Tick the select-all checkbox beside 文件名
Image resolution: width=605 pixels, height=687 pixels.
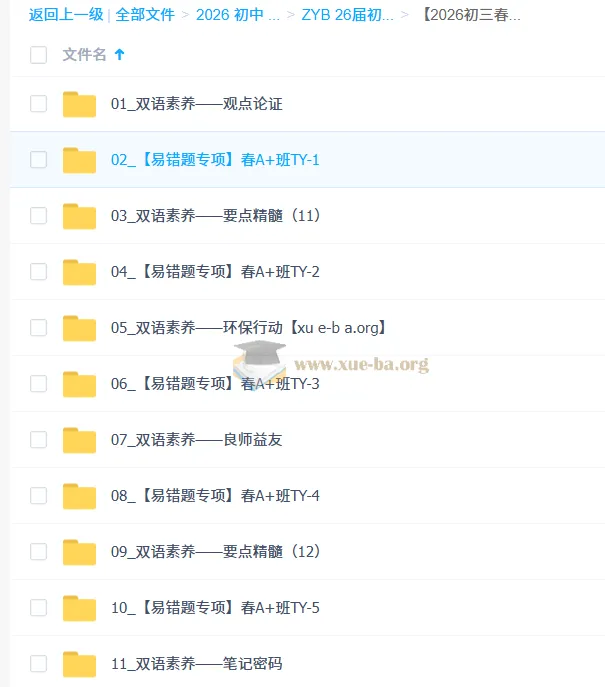tap(39, 55)
